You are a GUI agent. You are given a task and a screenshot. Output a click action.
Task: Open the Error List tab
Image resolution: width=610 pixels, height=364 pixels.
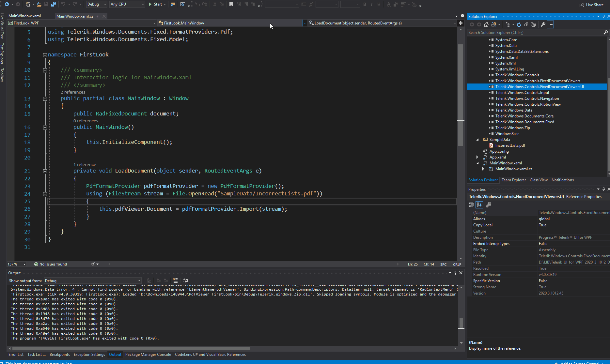[16, 355]
